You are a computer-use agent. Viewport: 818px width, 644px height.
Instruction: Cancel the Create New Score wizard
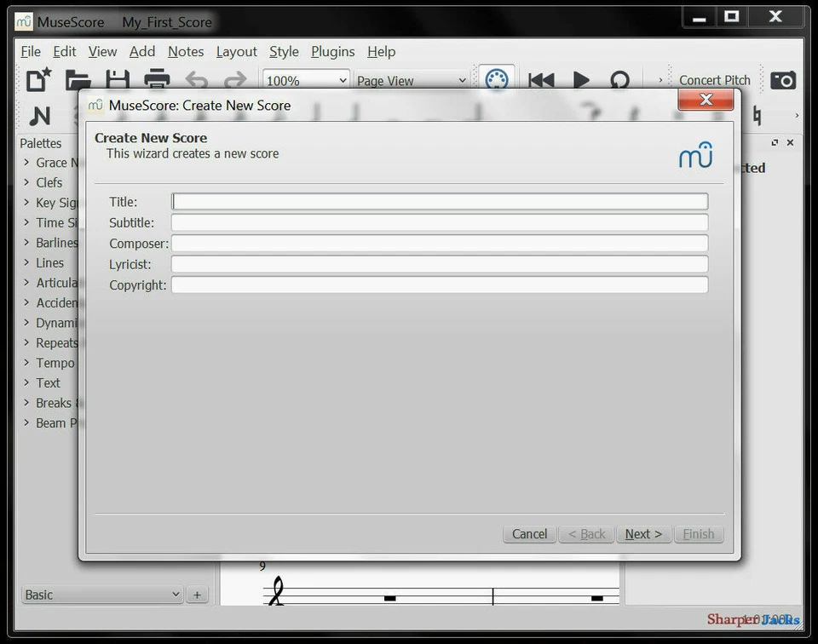528,534
